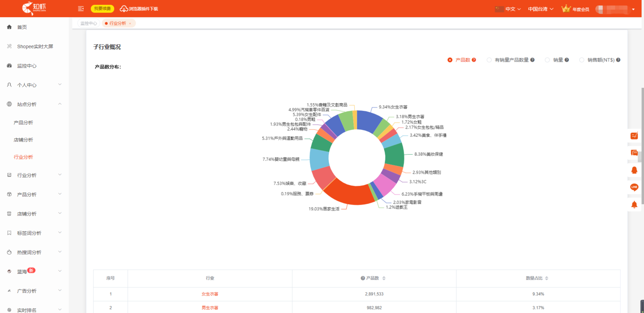Screen dimensions: 644x313
Task: Expand the 个人中心 sidebar menu
Action: [34, 85]
